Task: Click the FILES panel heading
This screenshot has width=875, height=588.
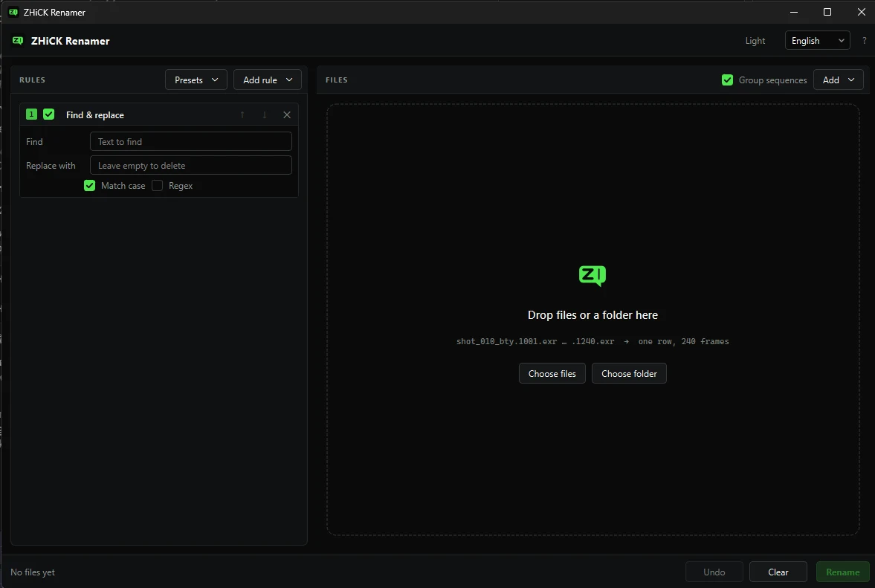Action: 337,80
